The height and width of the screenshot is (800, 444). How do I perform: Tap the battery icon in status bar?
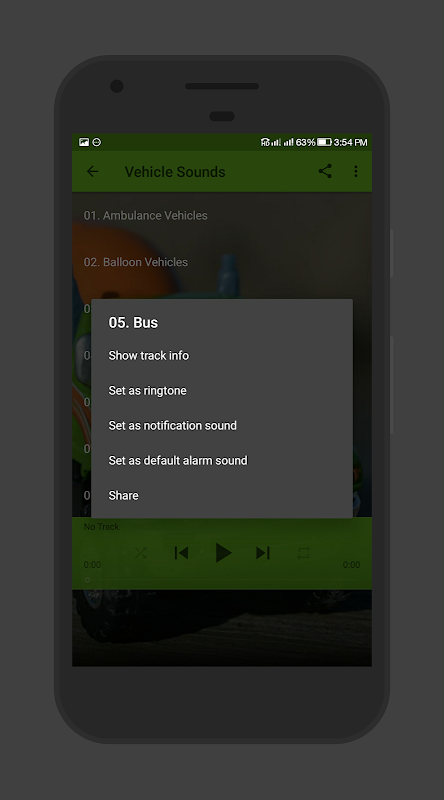click(324, 142)
